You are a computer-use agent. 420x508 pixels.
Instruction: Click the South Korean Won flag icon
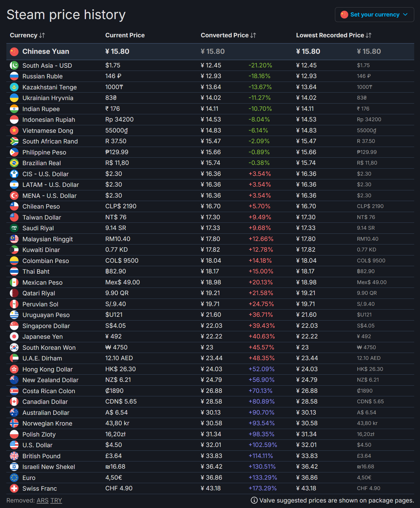pos(14,347)
